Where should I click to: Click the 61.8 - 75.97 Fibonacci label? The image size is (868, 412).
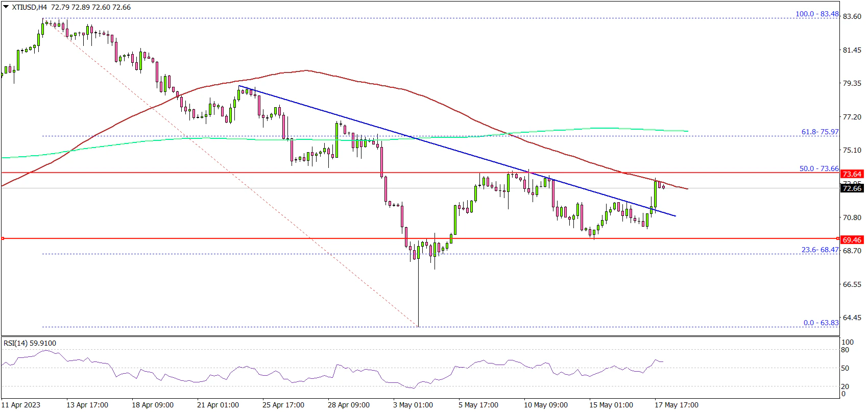pyautogui.click(x=819, y=132)
